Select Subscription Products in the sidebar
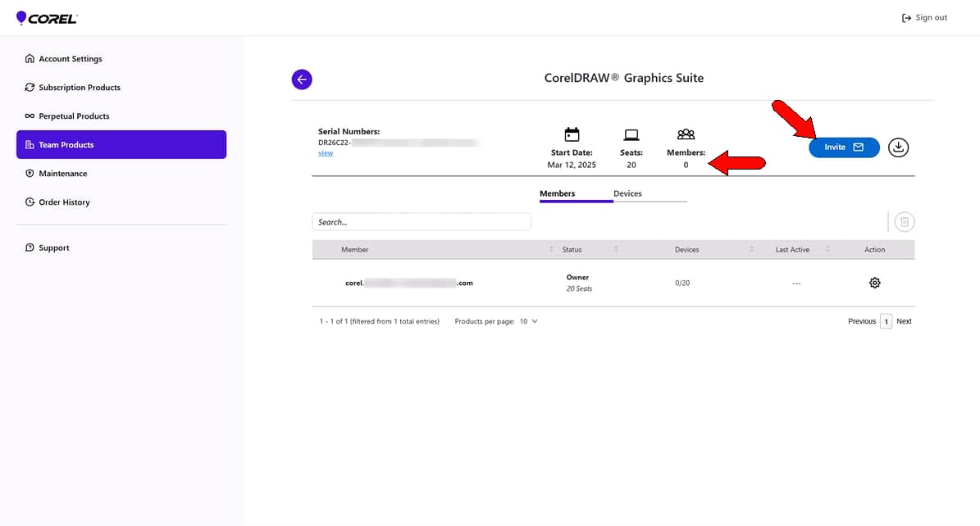This screenshot has height=526, width=980. coord(79,87)
